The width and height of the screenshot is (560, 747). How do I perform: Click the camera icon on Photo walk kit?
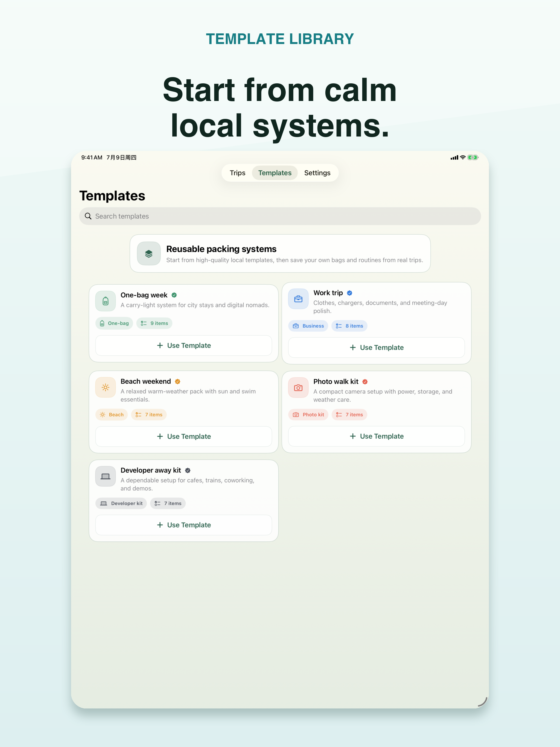point(298,388)
